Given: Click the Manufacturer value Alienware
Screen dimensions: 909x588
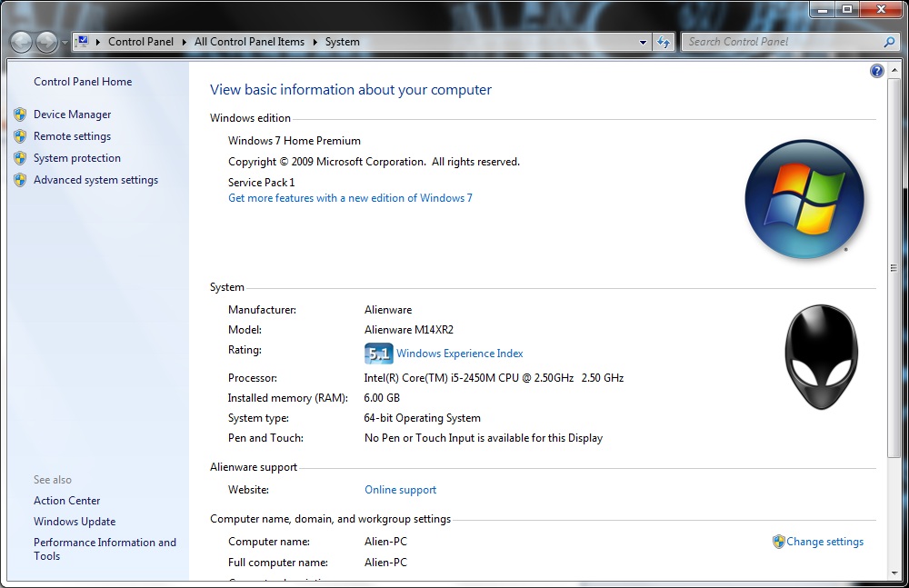Looking at the screenshot, I should (x=388, y=310).
